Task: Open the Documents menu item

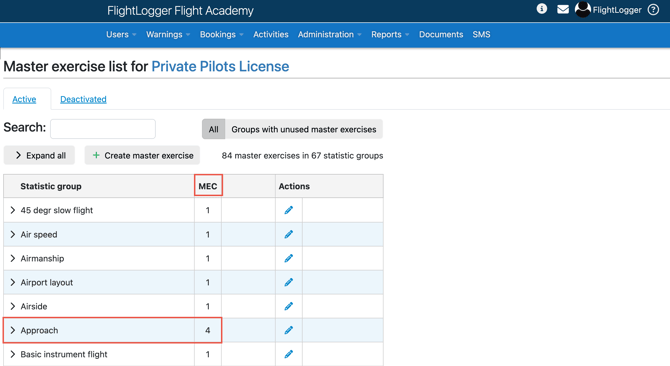Action: point(441,35)
